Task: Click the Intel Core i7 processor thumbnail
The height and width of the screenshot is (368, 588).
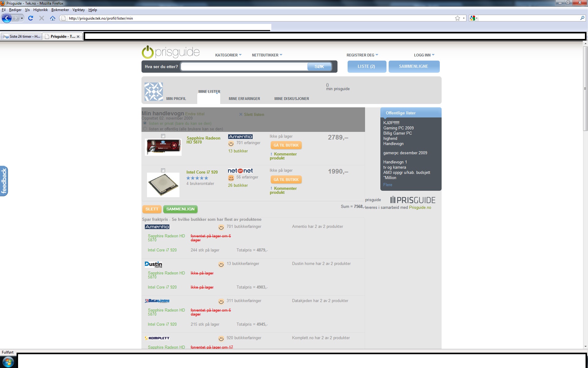Action: 163,185
